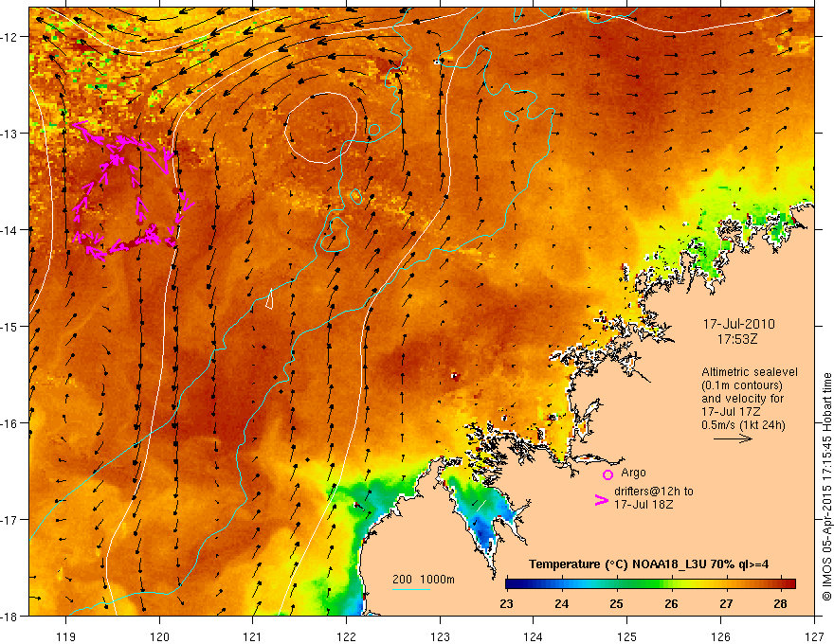Click the '27' color bar tick label
The width and height of the screenshot is (834, 644).
(x=726, y=603)
